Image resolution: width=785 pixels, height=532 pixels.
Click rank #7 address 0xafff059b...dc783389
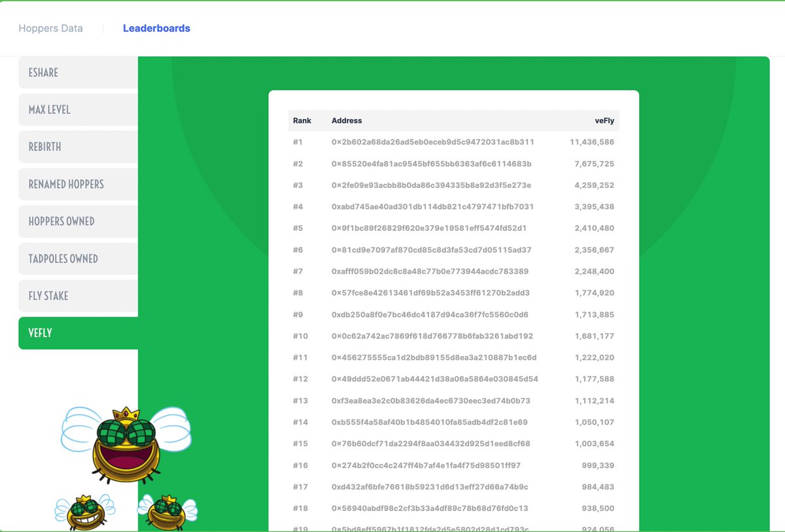click(x=430, y=272)
